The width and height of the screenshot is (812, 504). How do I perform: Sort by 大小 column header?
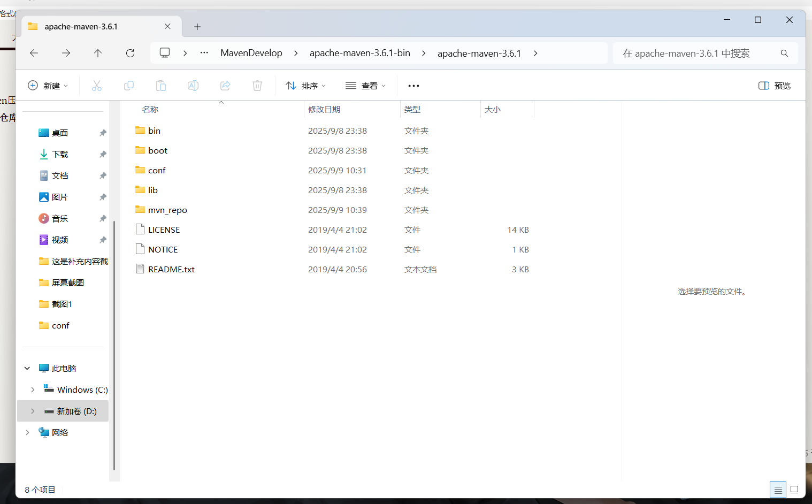click(493, 109)
